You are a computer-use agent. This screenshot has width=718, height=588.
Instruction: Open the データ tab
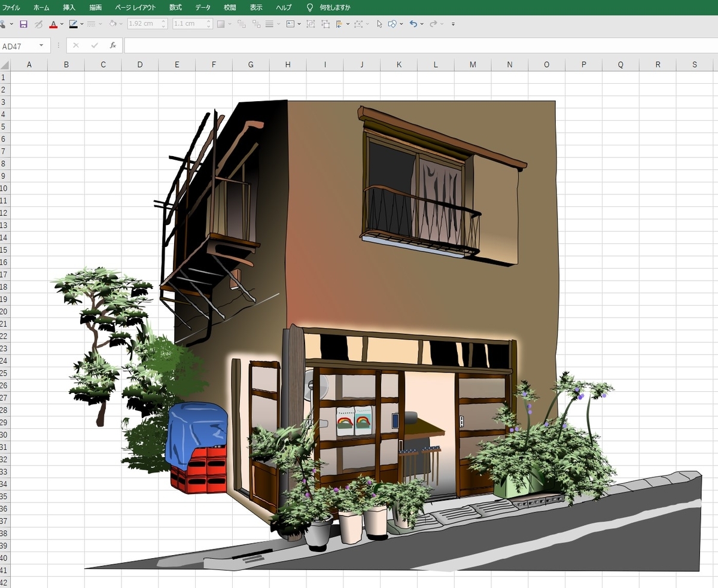click(203, 8)
